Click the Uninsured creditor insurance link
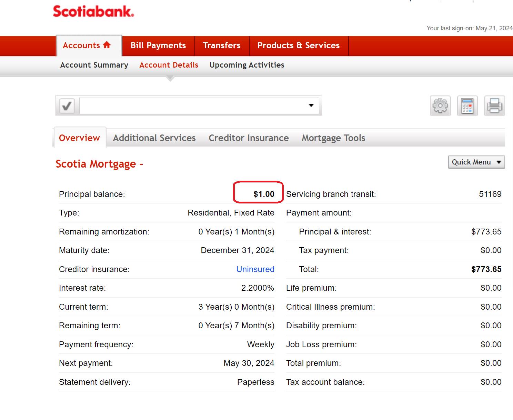Image resolution: width=513 pixels, height=420 pixels. (x=255, y=269)
